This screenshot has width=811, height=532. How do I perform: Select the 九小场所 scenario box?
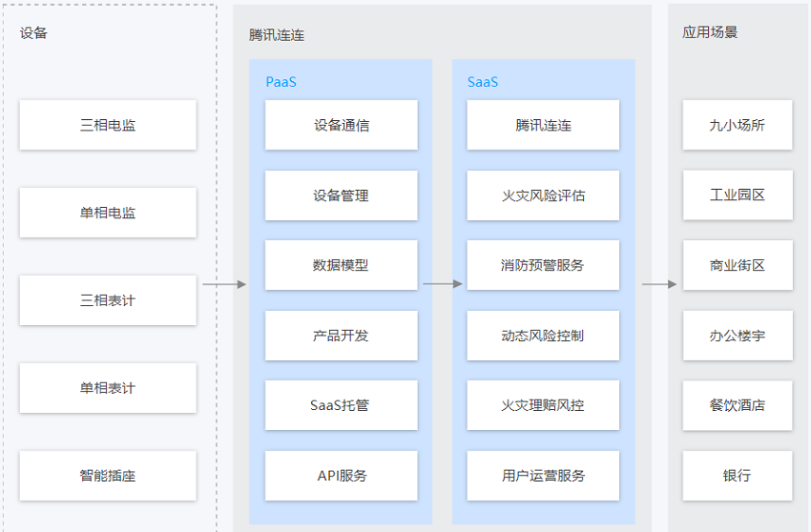[x=738, y=125]
